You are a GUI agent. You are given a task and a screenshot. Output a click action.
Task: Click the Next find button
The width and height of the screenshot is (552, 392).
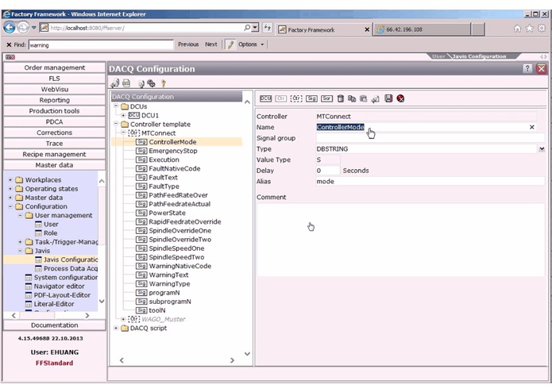pyautogui.click(x=211, y=44)
